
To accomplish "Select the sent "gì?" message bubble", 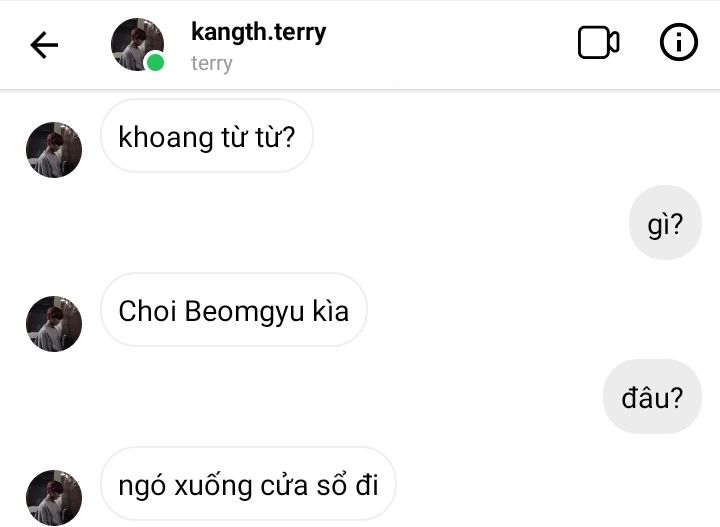I will (665, 223).
